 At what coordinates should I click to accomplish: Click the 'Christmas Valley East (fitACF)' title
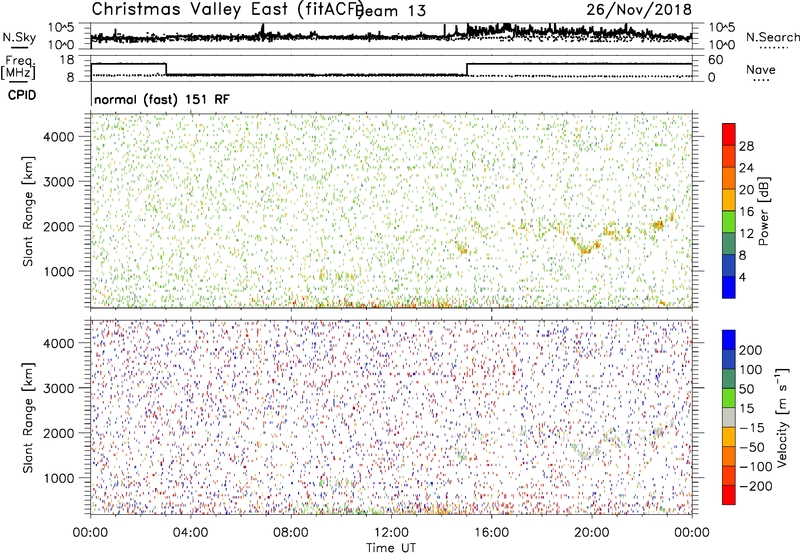pyautogui.click(x=227, y=10)
